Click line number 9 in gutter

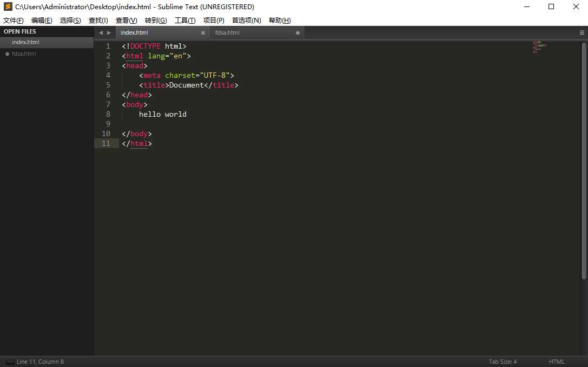coord(108,124)
